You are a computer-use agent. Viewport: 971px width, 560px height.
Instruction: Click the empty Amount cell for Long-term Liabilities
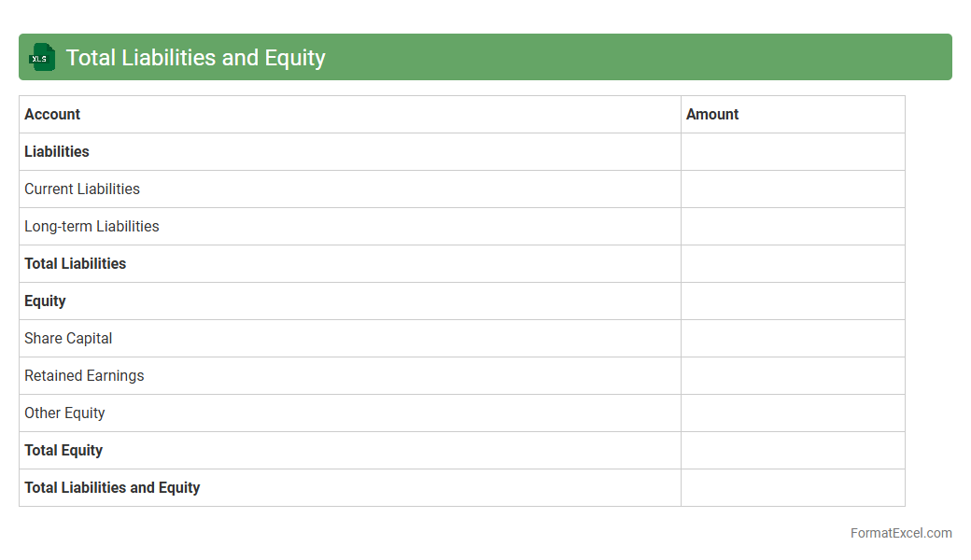793,226
